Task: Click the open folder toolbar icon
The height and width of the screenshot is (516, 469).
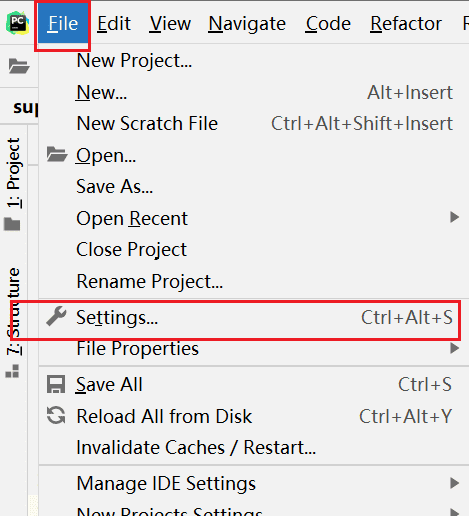Action: [19, 66]
